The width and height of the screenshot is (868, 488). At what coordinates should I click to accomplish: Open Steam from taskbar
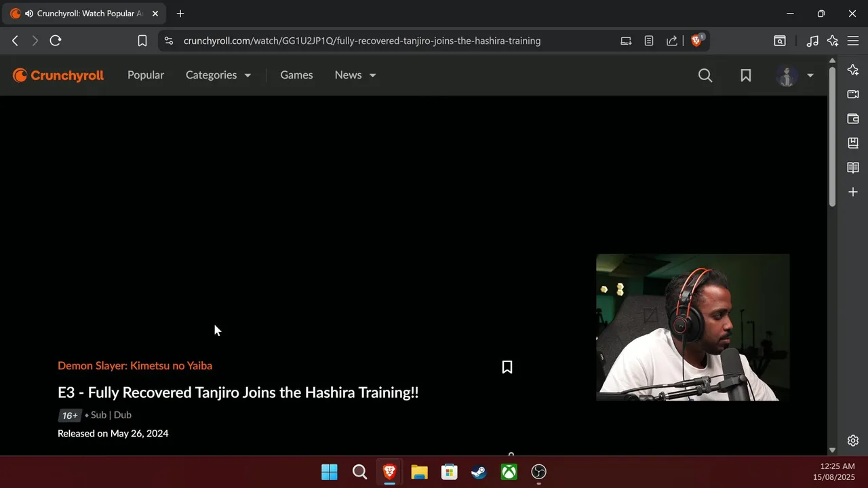[479, 472]
